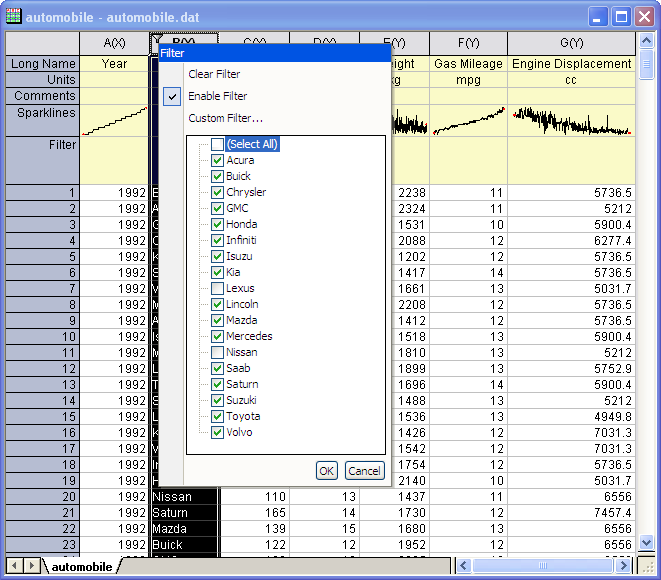Viewport: 661px width, 580px height.
Task: Check the Nissan checkbox
Action: coord(217,352)
